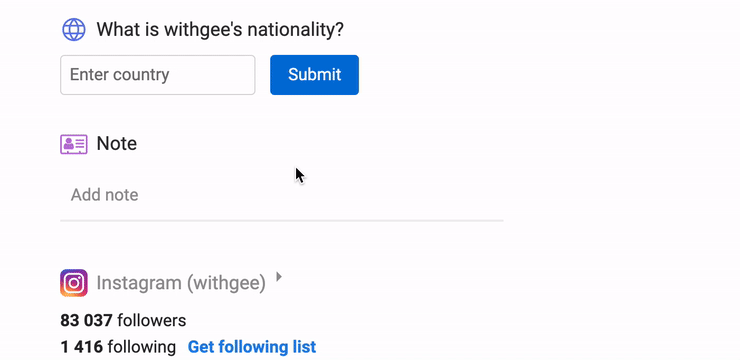Click the "What is withgee's nationality?" question text

coord(220,30)
